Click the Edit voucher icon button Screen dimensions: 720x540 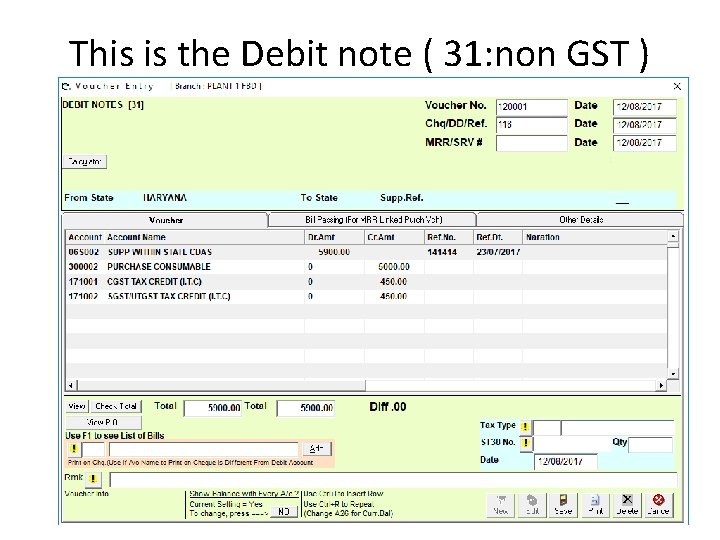click(x=532, y=505)
